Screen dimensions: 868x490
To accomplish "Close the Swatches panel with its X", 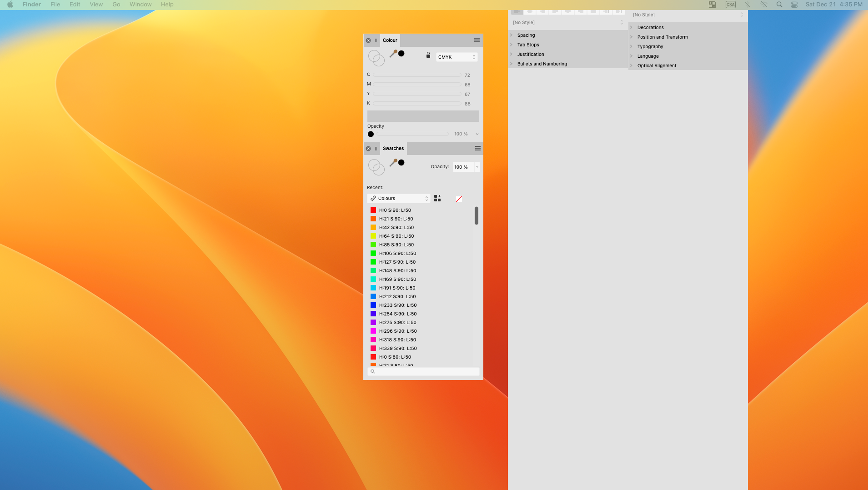I will coord(368,149).
